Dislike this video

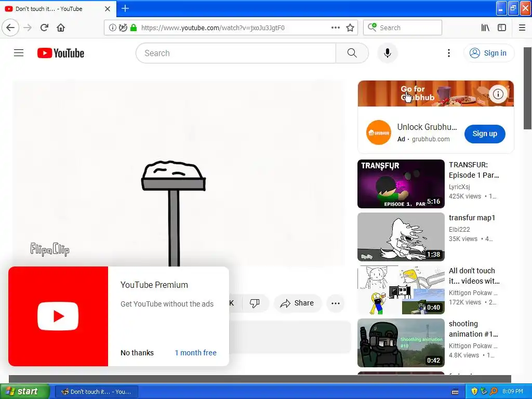255,303
